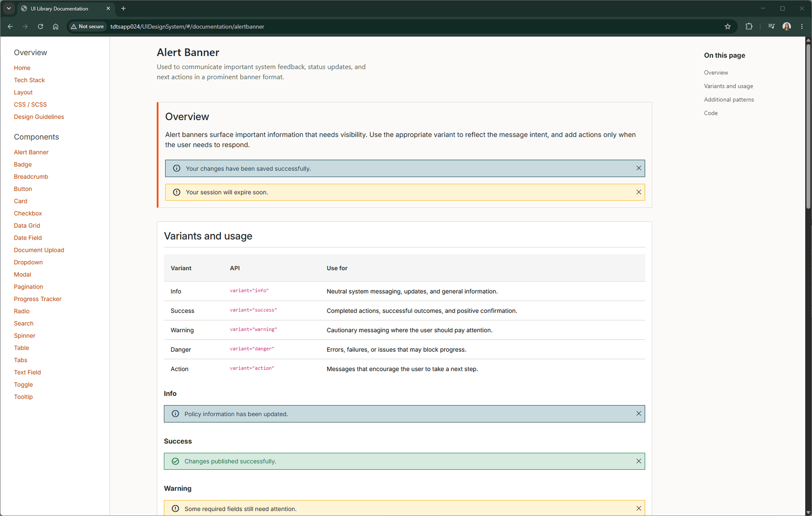Viewport: 812px width, 516px height.
Task: Go to the Layout page
Action: point(23,92)
